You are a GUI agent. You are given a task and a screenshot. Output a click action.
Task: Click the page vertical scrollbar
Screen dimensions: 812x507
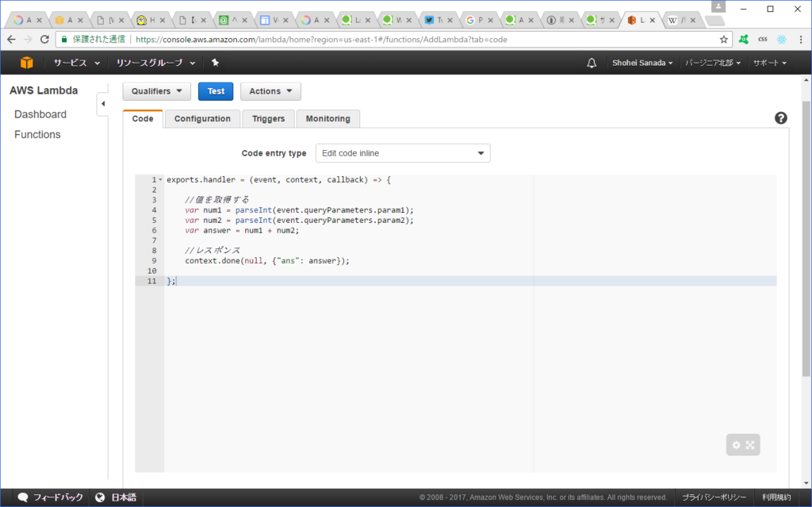click(806, 239)
